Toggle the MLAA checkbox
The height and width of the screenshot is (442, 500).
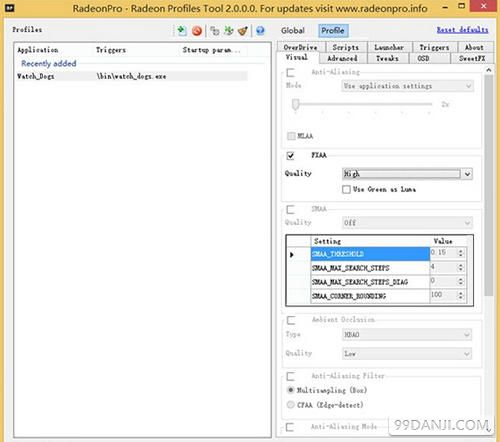coord(291,136)
